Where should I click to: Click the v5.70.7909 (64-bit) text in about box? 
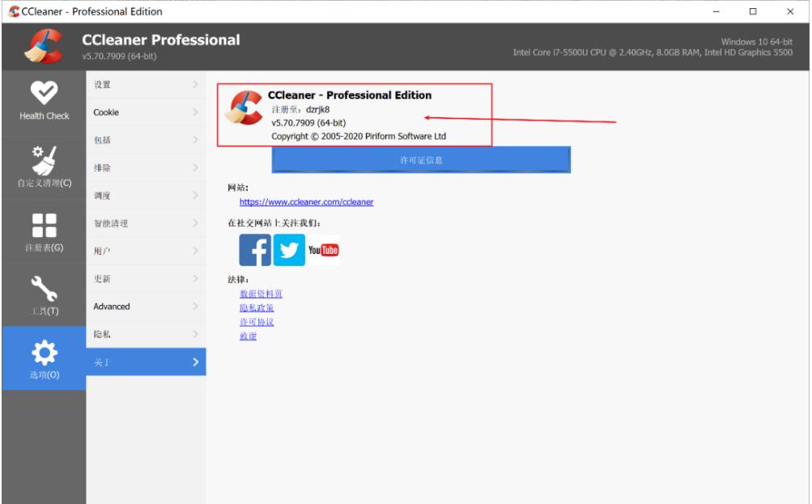click(x=308, y=123)
